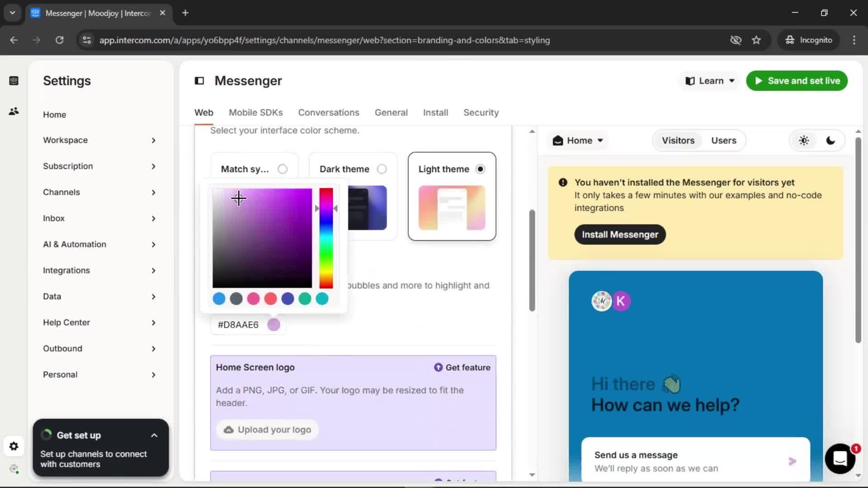Select the Light theme radio button
This screenshot has width=868, height=488.
(x=481, y=169)
